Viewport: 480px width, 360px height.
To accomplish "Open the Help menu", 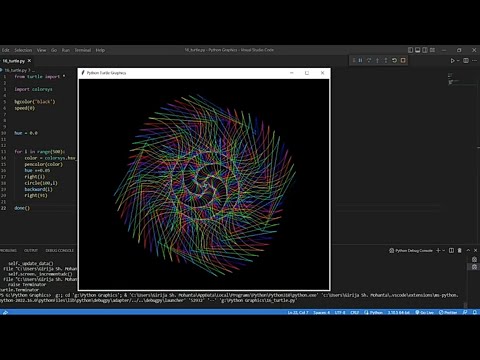I will (x=100, y=50).
